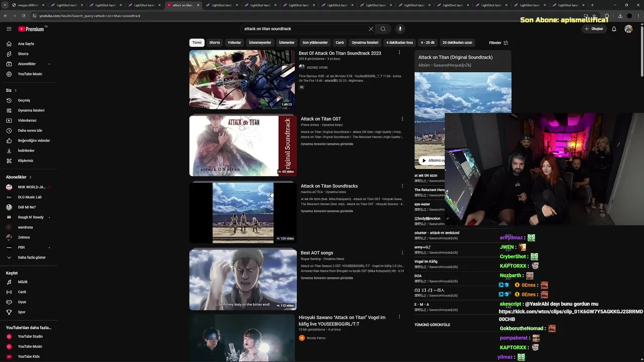The height and width of the screenshot is (362, 644).
Task: Go to YouTube Premium home logo
Action: [x=31, y=29]
